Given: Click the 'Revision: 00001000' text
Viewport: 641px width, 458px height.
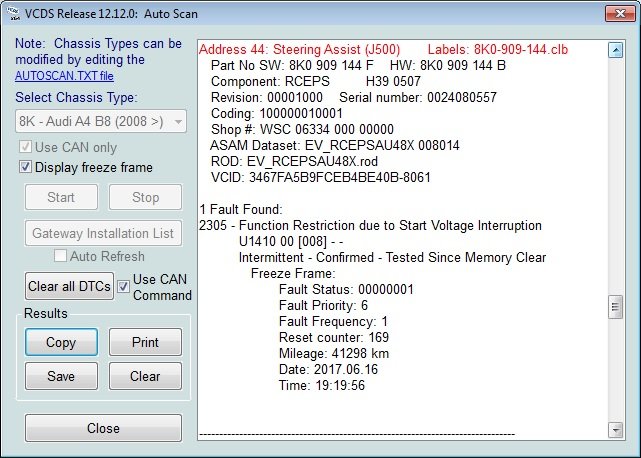Looking at the screenshot, I should tap(267, 97).
